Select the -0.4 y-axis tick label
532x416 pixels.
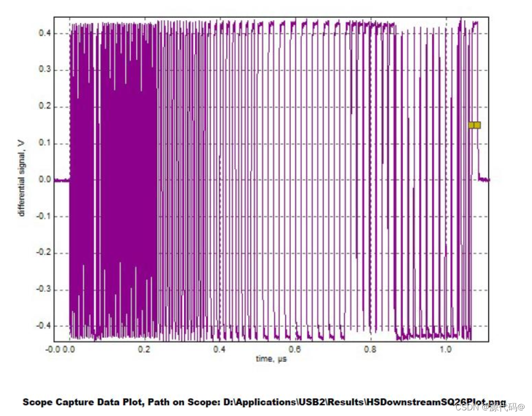click(44, 326)
